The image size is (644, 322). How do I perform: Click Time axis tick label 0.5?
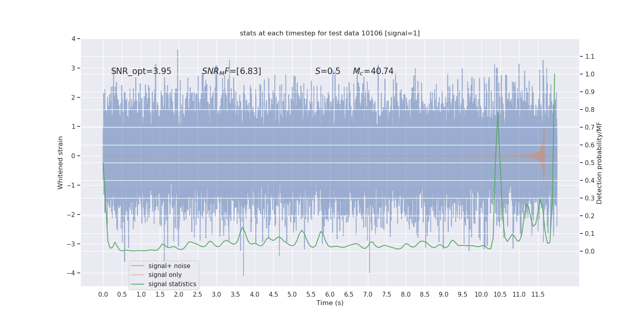coord(122,294)
